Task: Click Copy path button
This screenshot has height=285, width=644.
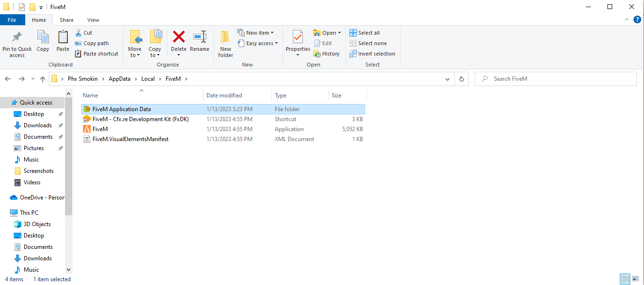Action: point(92,43)
